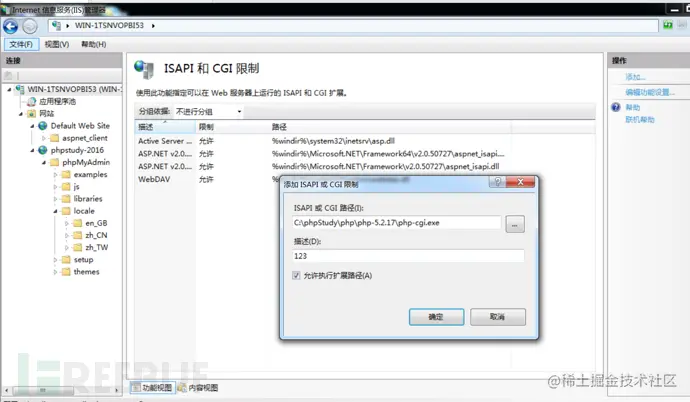Collapse the WIN-1TSNVOPBI53 server node
Viewport: 690px width, 402px height.
pos(9,89)
